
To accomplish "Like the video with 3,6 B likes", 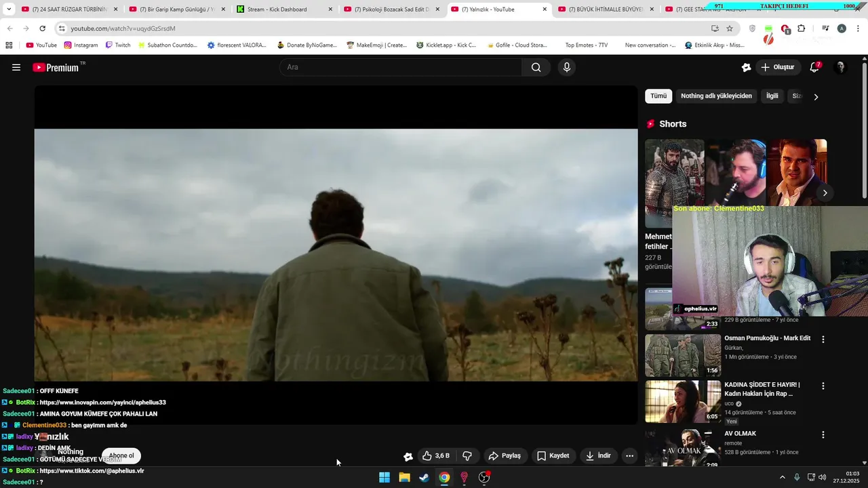I will [x=436, y=456].
